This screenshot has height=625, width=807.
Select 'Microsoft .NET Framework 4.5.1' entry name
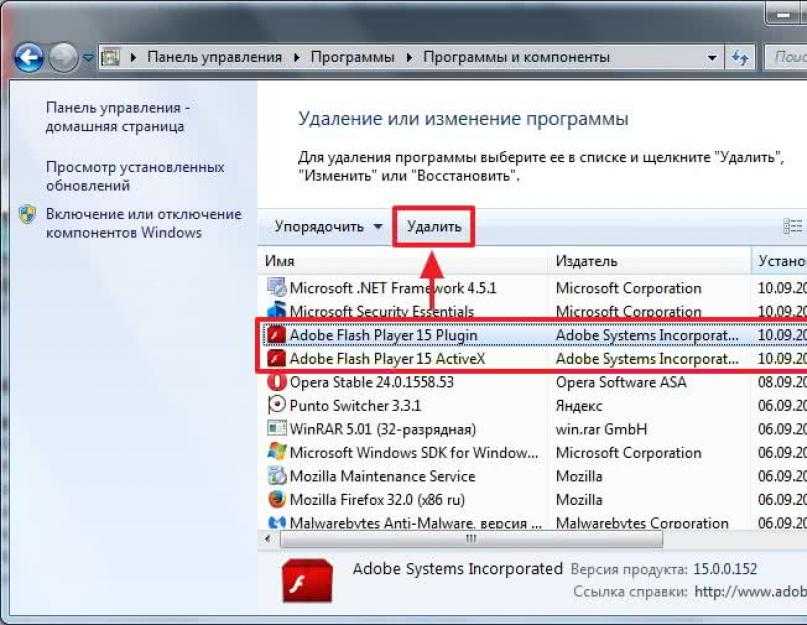pyautogui.click(x=393, y=288)
